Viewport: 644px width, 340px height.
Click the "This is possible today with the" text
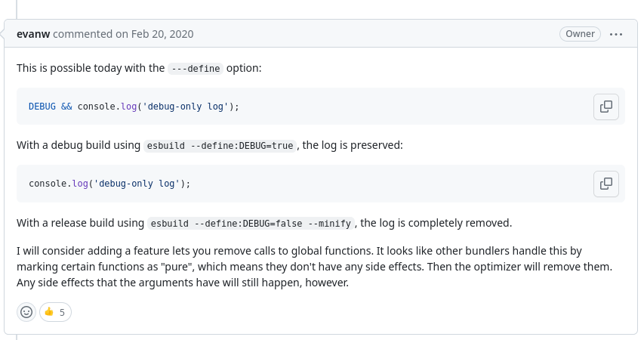91,68
